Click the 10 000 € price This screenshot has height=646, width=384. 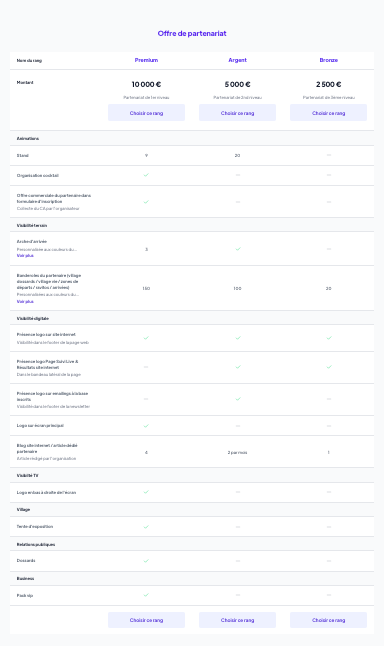[146, 84]
